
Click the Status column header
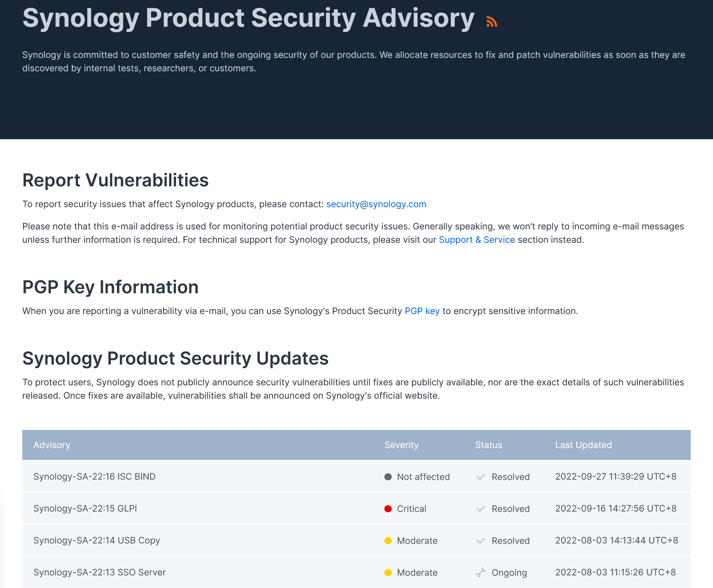point(489,445)
